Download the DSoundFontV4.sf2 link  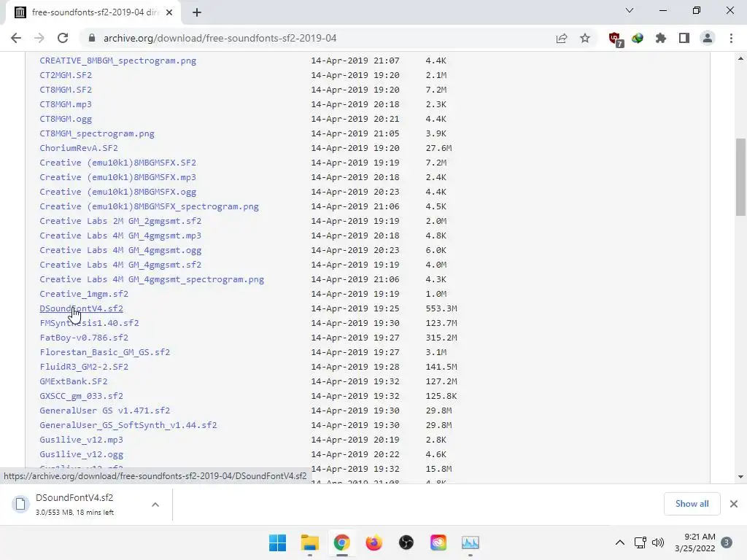click(82, 308)
